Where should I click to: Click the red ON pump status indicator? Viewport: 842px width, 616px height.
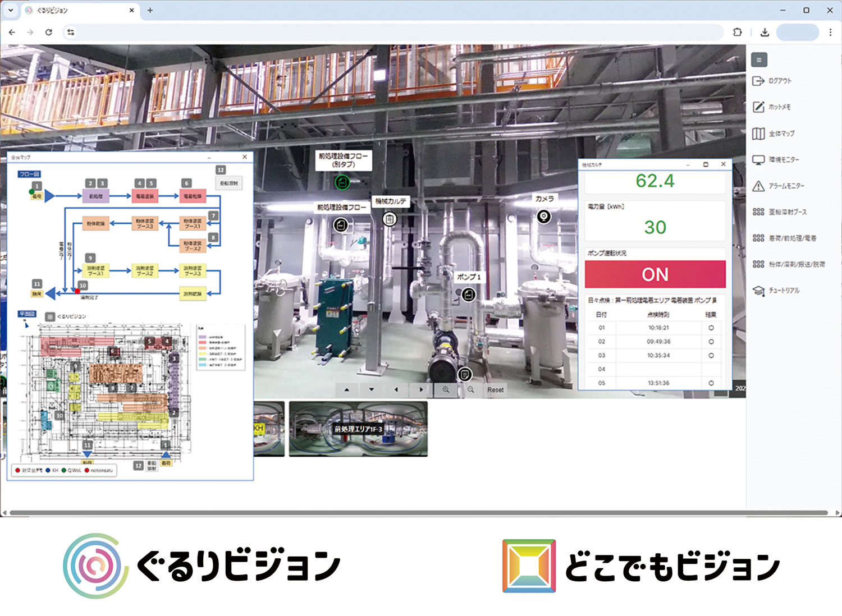pos(655,274)
